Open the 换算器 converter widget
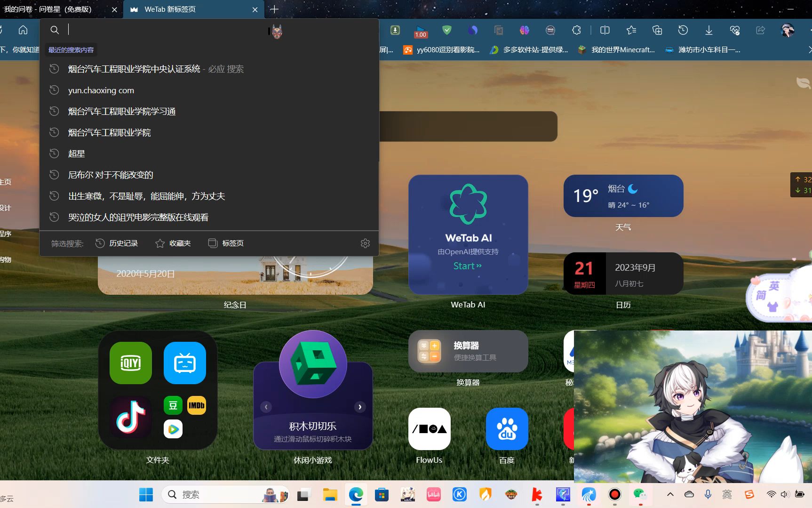 point(468,351)
